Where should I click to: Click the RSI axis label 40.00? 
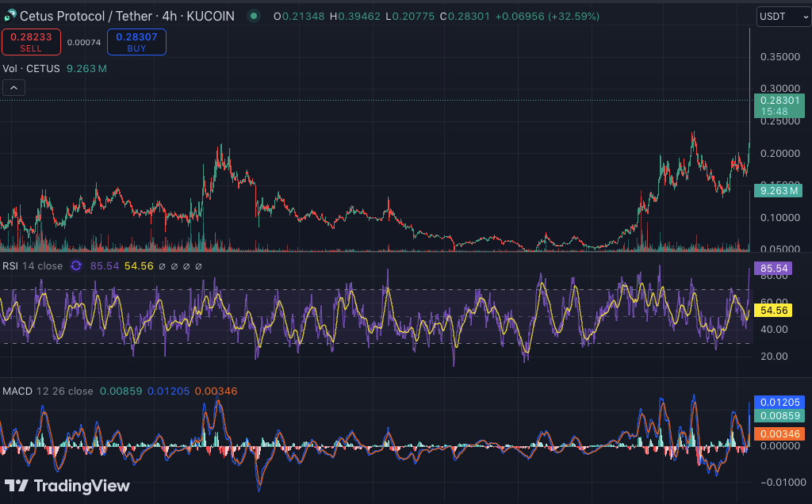tap(774, 330)
